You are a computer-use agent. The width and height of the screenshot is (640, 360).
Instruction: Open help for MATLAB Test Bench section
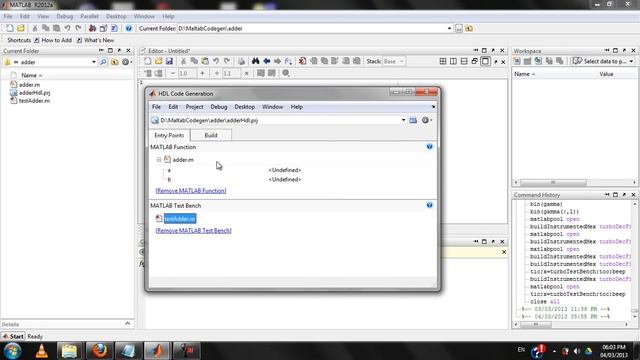429,205
